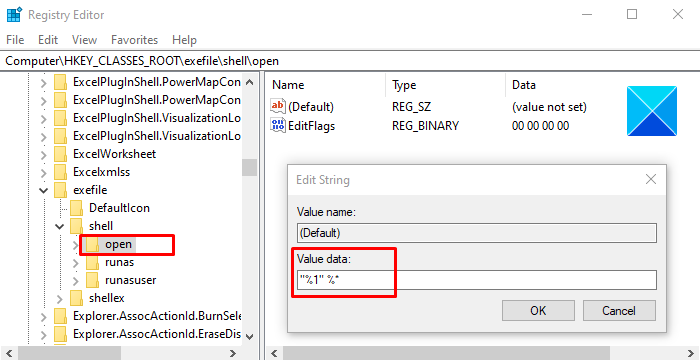Click the values pane horizontal scrollbar thumb
The width and height of the screenshot is (700, 360).
click(446, 353)
